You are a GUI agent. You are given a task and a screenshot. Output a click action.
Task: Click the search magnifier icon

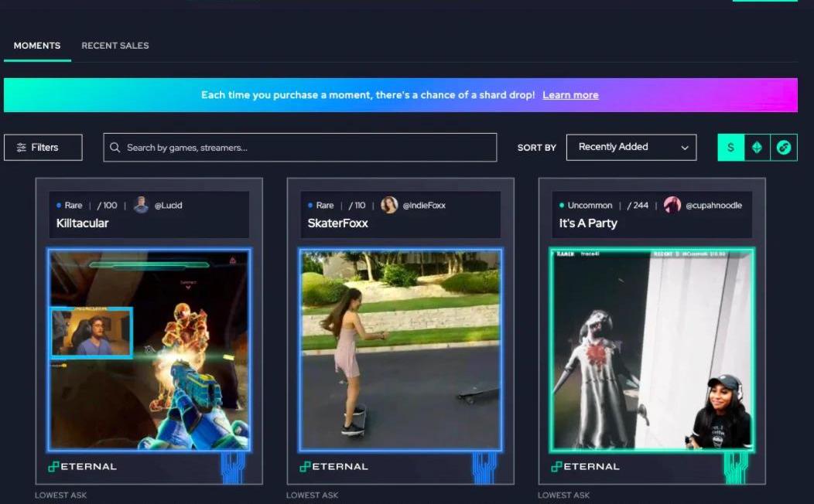[115, 148]
